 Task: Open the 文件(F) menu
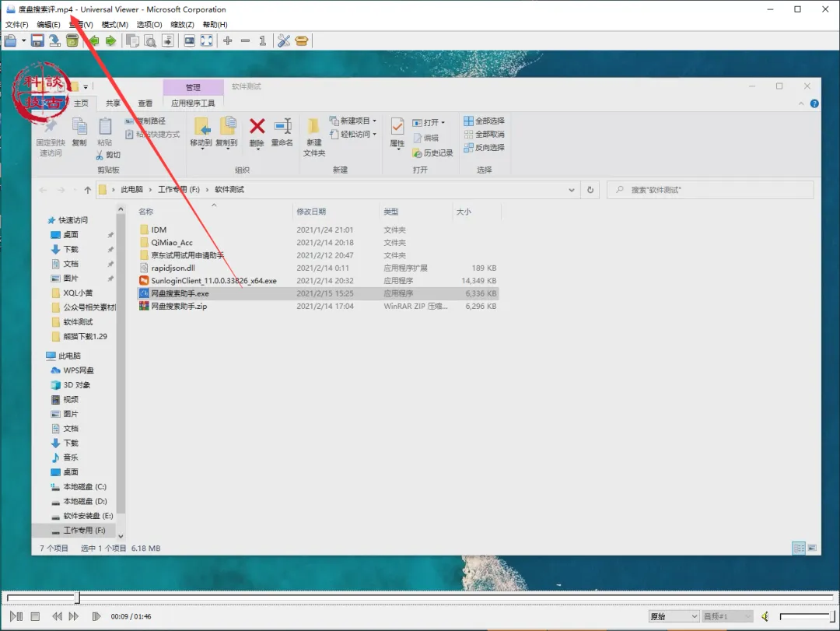[x=16, y=25]
